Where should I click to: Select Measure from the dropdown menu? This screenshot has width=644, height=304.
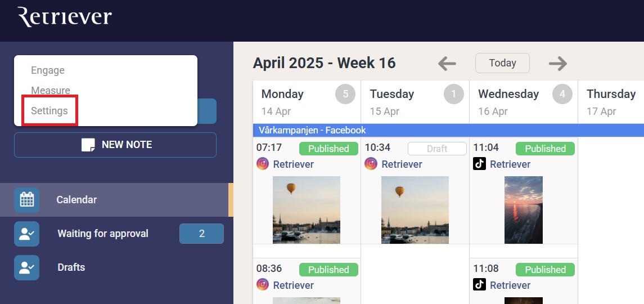click(x=51, y=91)
